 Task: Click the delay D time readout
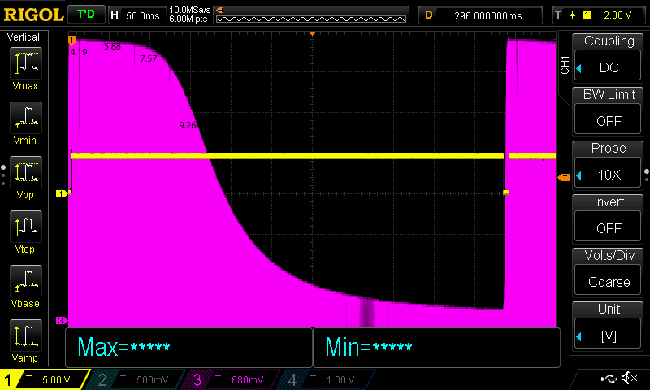(480, 15)
